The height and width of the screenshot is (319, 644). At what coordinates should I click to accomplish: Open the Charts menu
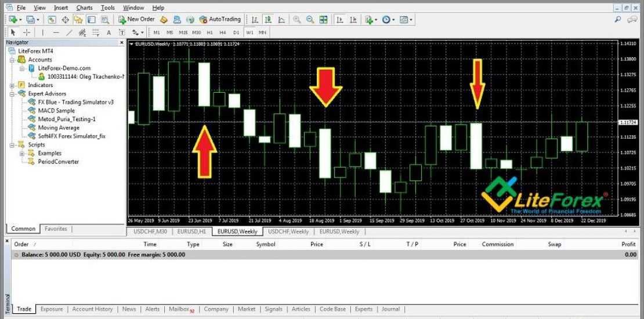point(84,8)
